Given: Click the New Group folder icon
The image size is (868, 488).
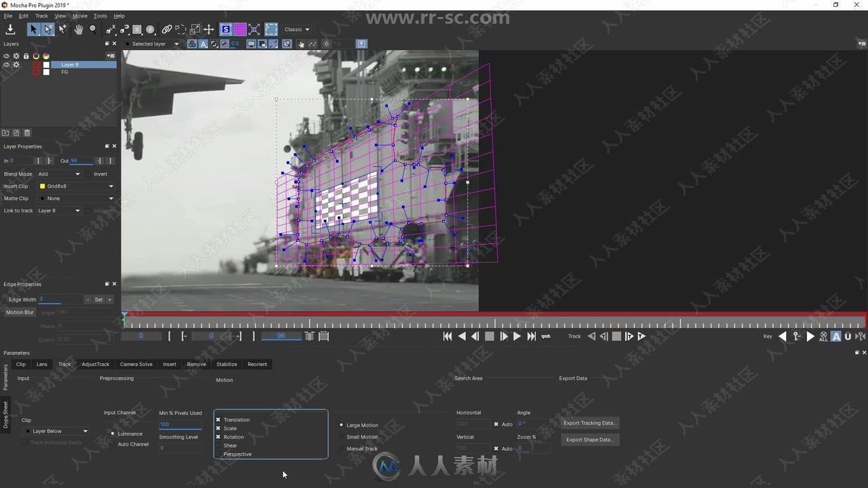Looking at the screenshot, I should point(5,133).
